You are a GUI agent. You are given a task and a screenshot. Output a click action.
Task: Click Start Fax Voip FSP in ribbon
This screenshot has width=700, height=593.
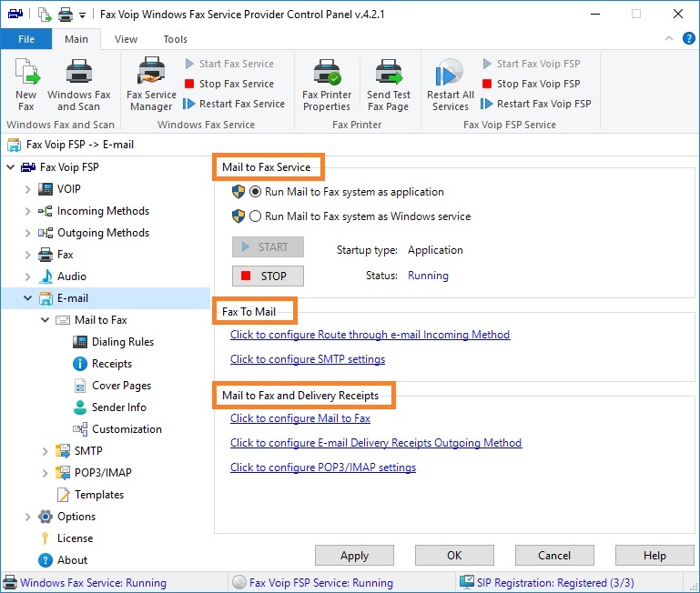532,64
